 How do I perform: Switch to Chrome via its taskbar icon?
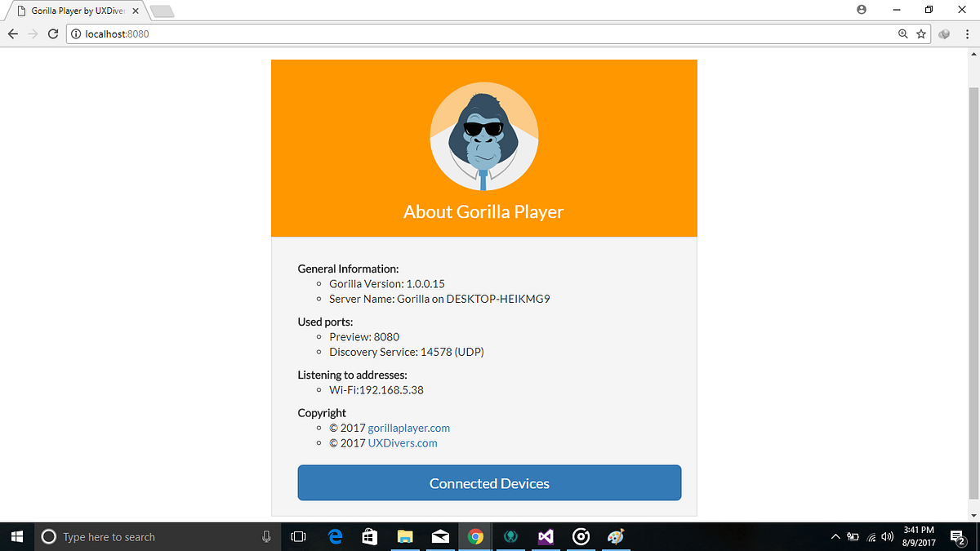pyautogui.click(x=475, y=536)
